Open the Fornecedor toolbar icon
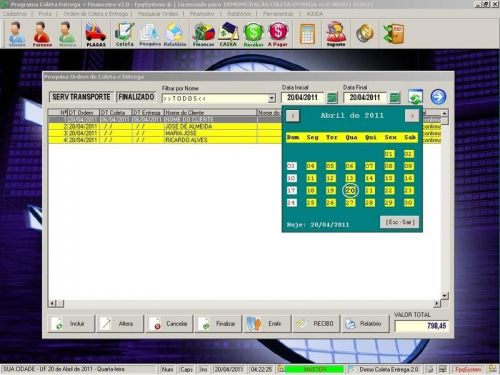This screenshot has width=500, height=375. pyautogui.click(x=42, y=34)
